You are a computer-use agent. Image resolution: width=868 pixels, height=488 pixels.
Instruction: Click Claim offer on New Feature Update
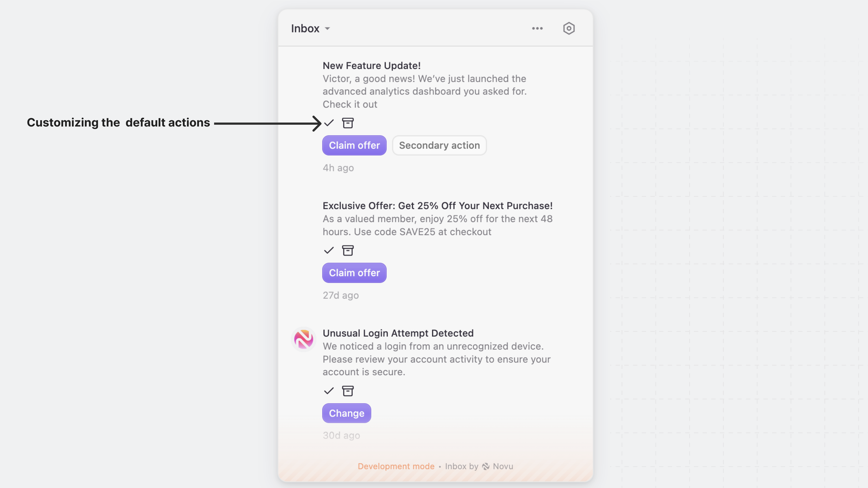(354, 145)
